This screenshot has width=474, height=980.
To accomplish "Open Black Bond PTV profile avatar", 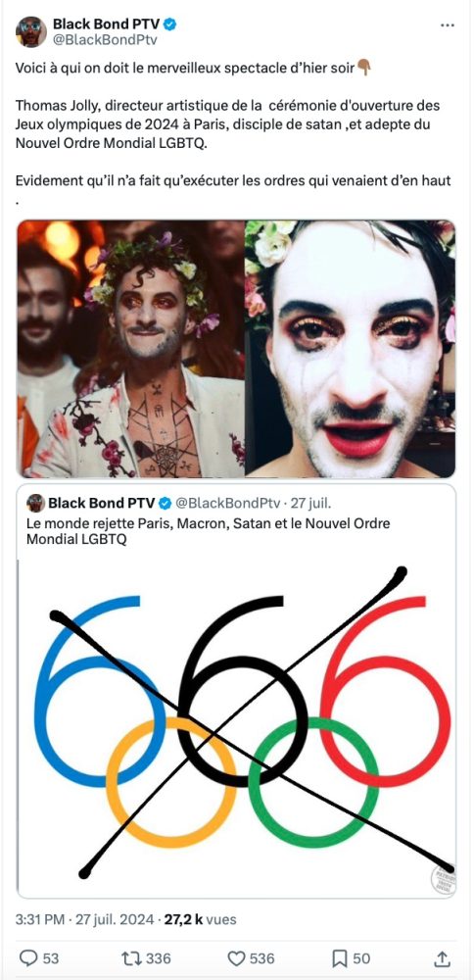I will [x=30, y=32].
